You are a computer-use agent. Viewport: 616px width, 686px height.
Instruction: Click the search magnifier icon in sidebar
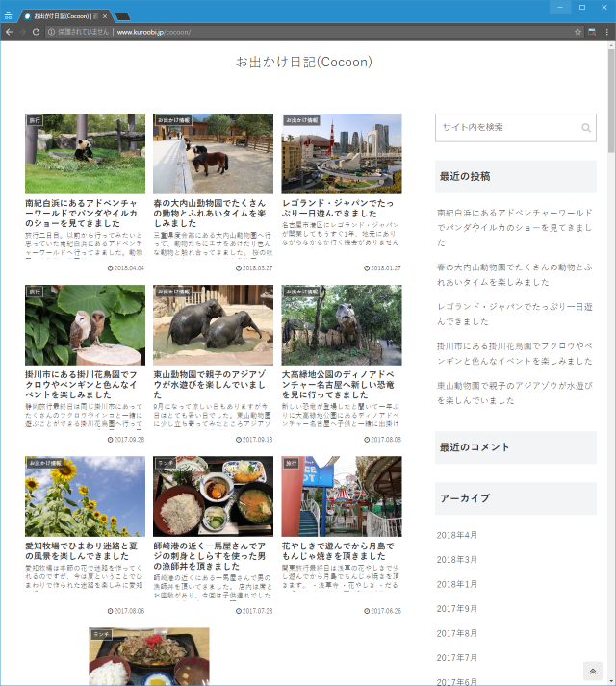click(x=586, y=127)
